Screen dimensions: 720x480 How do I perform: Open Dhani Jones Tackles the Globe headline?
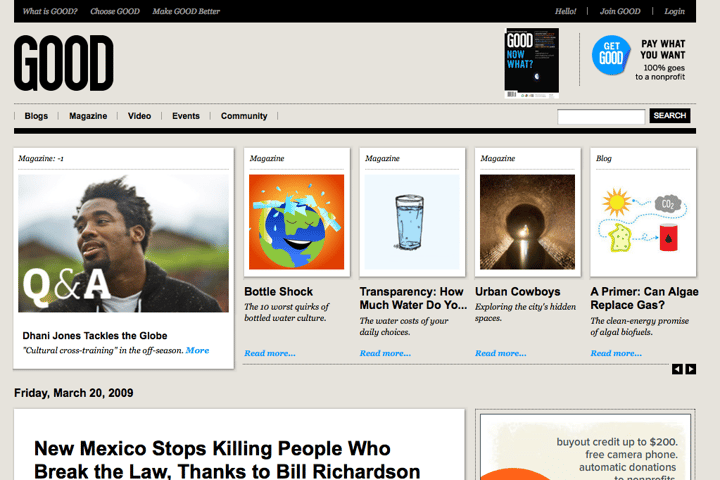(x=95, y=336)
